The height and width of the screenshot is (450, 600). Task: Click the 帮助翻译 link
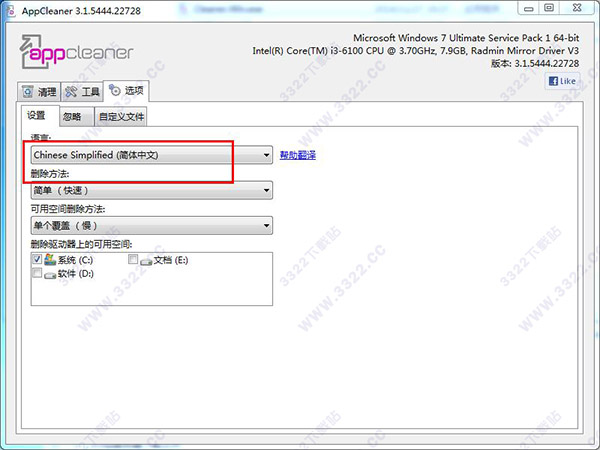(298, 155)
